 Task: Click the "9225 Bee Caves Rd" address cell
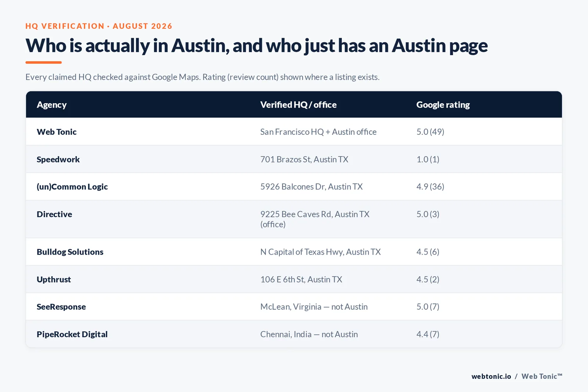[315, 219]
